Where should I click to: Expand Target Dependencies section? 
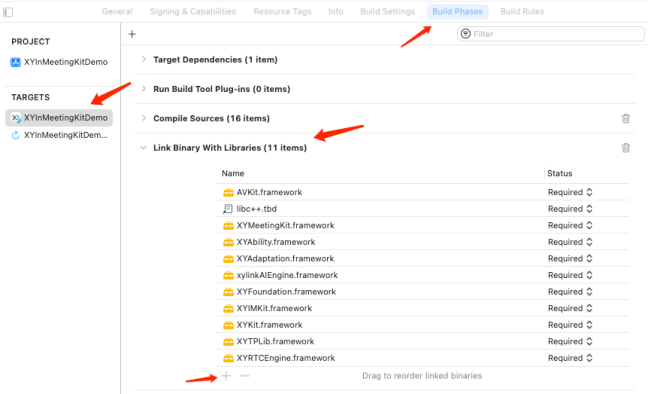[x=143, y=59]
